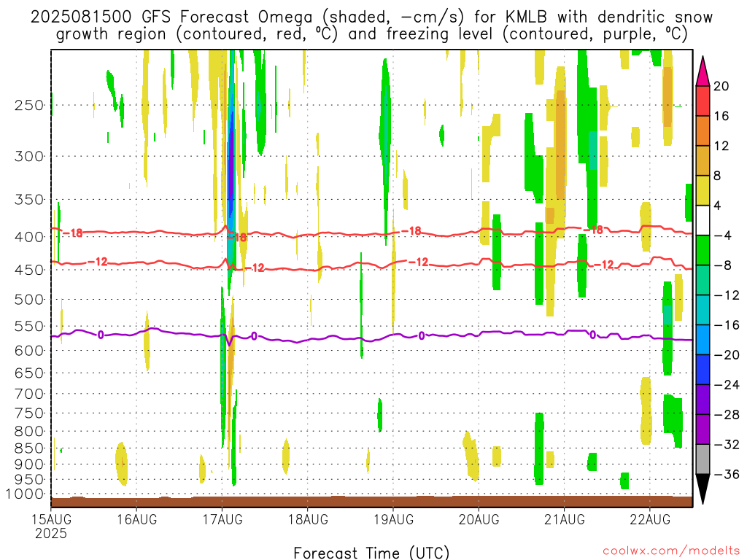Image resolution: width=747 pixels, height=560 pixels.
Task: Click the 16AUG time axis label
Action: (x=136, y=519)
